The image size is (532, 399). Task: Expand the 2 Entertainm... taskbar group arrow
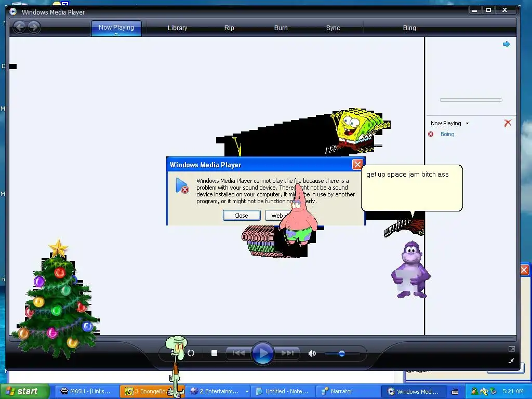pos(247,392)
